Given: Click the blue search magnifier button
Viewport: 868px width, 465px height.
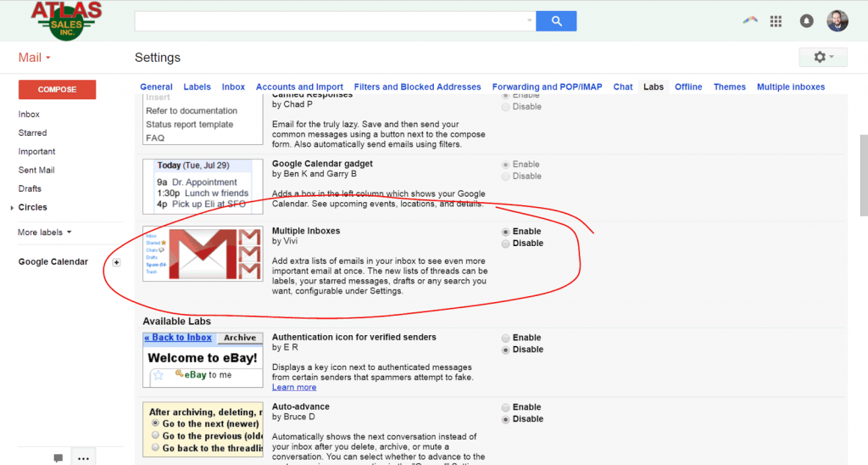Looking at the screenshot, I should coord(556,21).
